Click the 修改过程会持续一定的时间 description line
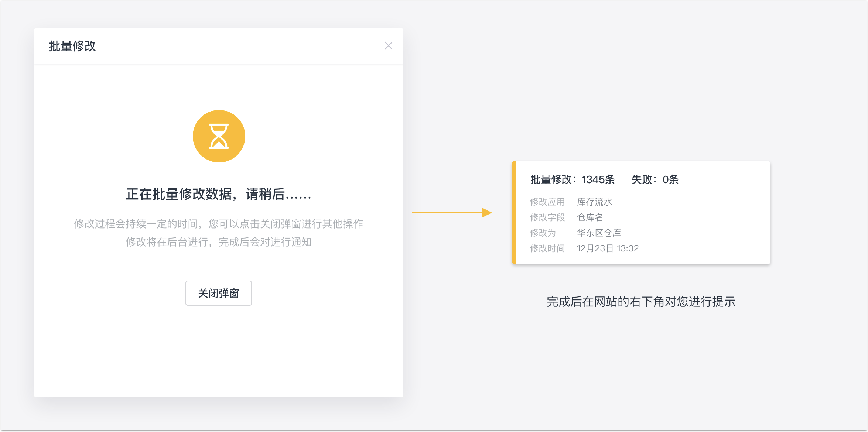This screenshot has height=432, width=868. pyautogui.click(x=218, y=224)
